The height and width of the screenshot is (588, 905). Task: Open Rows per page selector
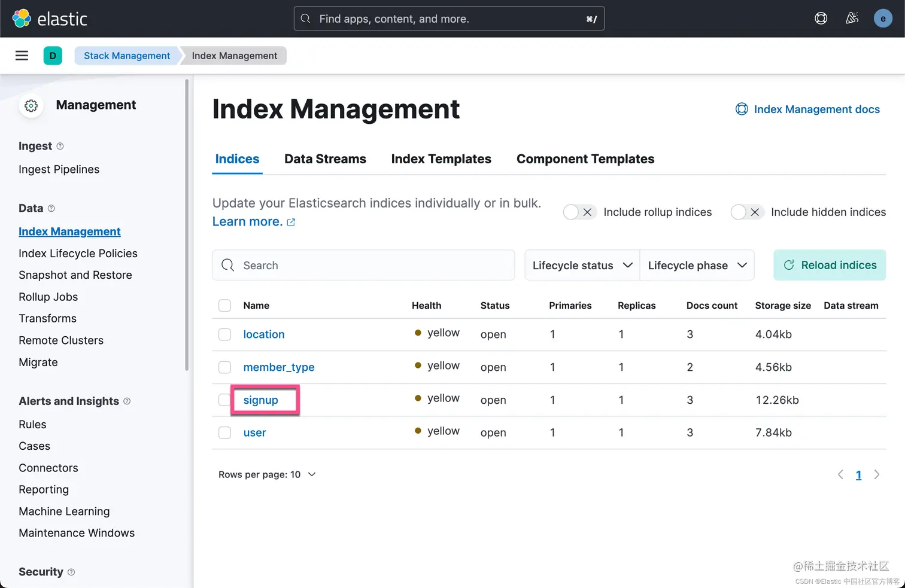(x=267, y=474)
